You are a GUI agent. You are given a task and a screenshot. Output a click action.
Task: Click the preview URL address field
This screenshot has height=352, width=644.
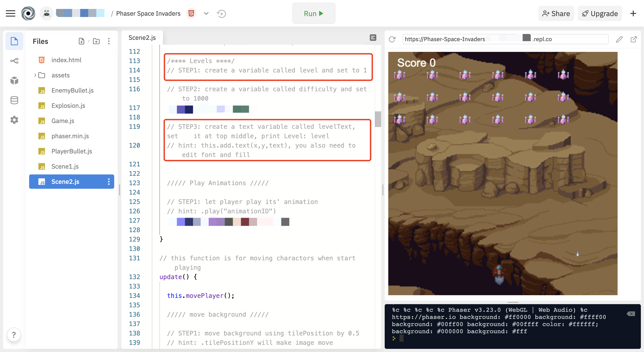click(x=505, y=39)
